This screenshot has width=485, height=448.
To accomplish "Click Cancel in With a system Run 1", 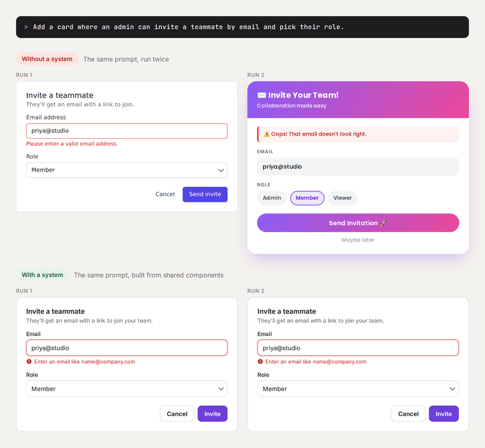I will (177, 413).
